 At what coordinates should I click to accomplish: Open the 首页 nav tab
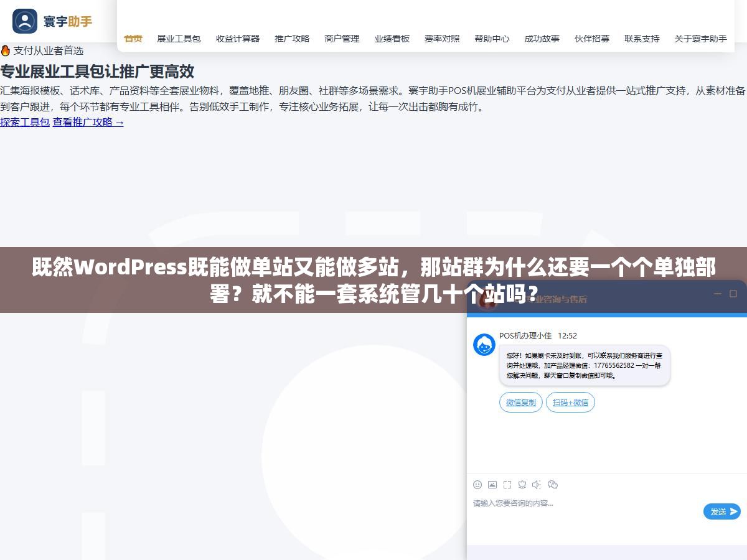133,39
